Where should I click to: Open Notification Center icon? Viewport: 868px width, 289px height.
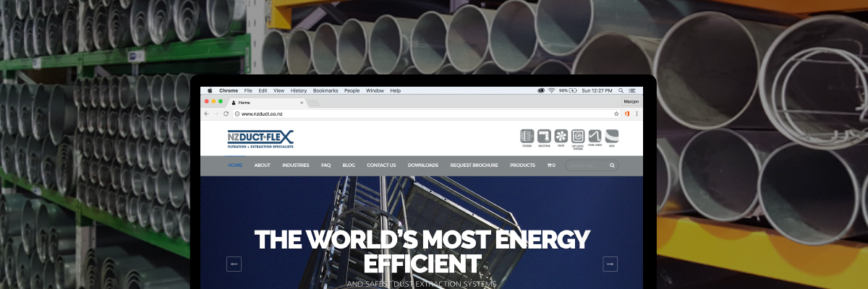[632, 90]
